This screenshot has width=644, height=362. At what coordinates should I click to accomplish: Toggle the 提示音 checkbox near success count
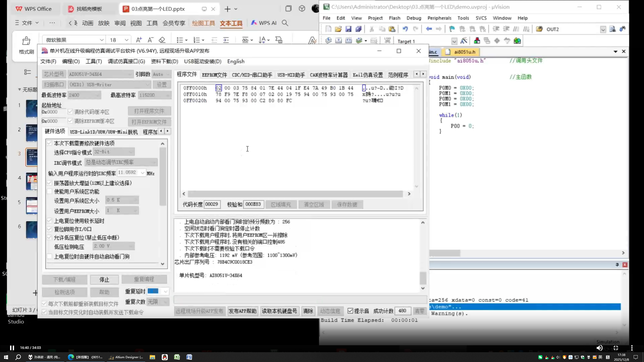point(351,311)
